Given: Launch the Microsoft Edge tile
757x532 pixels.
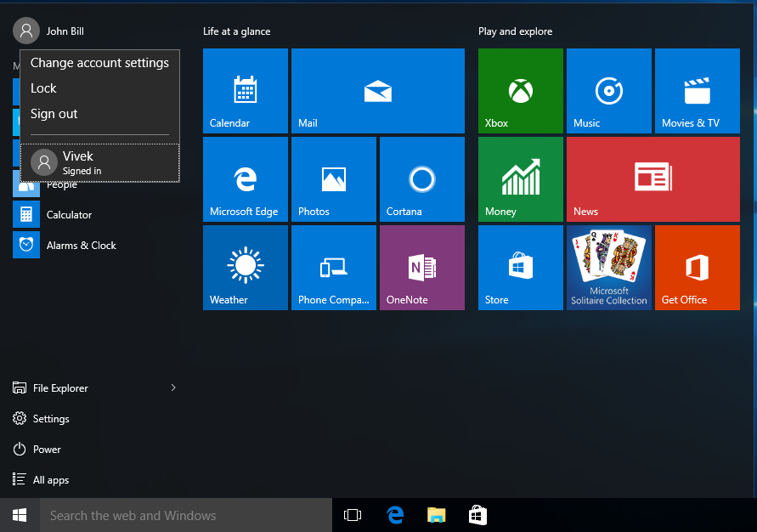Looking at the screenshot, I should tap(246, 179).
